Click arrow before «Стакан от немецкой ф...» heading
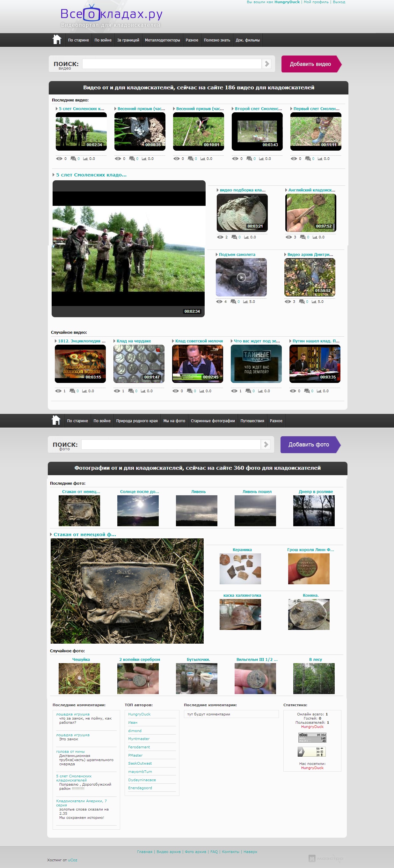The width and height of the screenshot is (394, 868). [51, 535]
